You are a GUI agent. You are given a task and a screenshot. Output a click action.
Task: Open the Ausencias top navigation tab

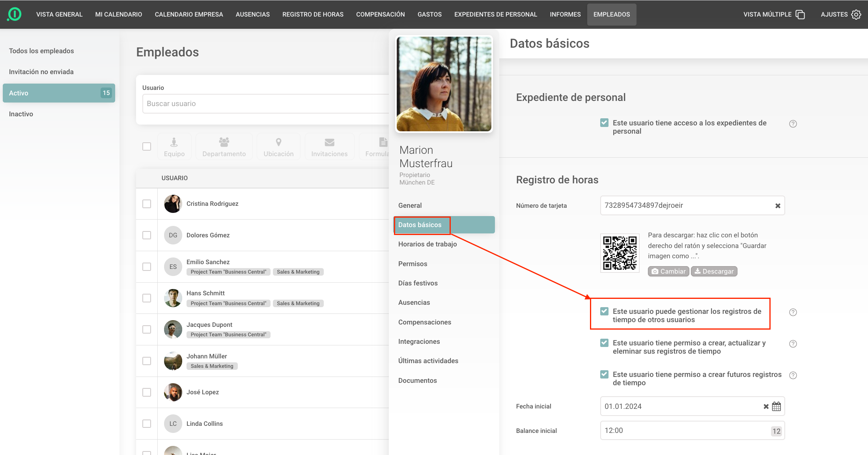(x=253, y=15)
